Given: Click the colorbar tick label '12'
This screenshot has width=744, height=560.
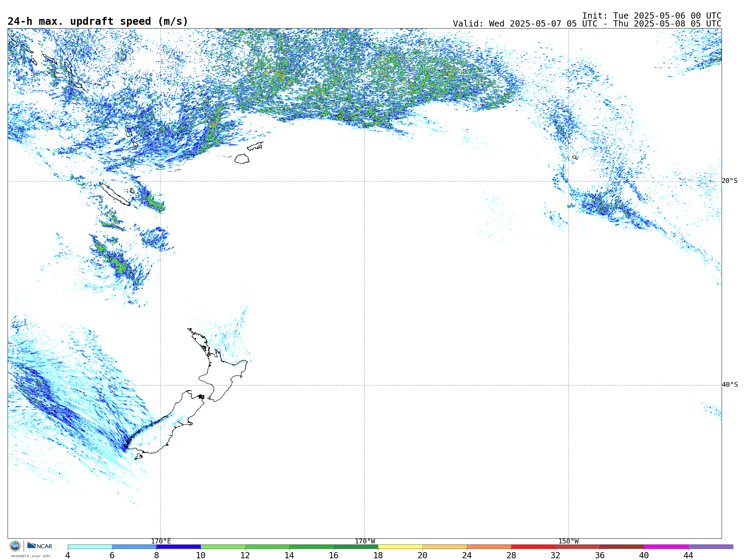Looking at the screenshot, I should point(245,555).
